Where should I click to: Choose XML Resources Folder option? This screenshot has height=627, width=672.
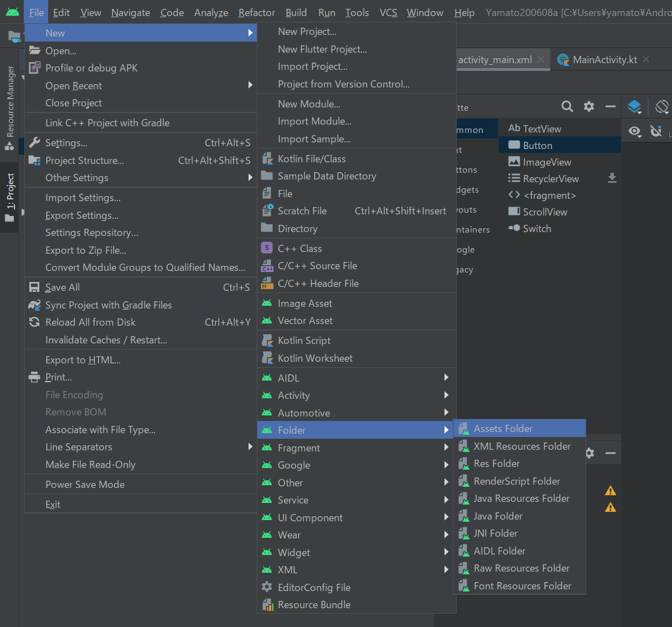coord(519,446)
